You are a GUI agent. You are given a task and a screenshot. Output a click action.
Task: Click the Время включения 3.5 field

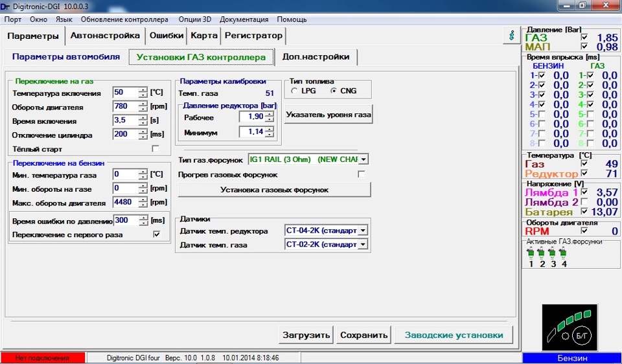pyautogui.click(x=126, y=120)
